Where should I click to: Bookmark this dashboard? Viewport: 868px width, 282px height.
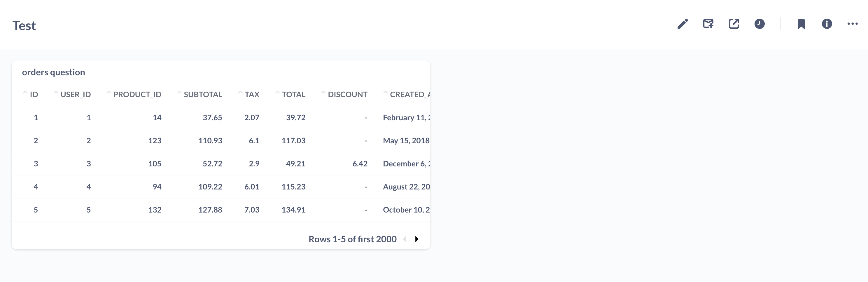tap(801, 24)
